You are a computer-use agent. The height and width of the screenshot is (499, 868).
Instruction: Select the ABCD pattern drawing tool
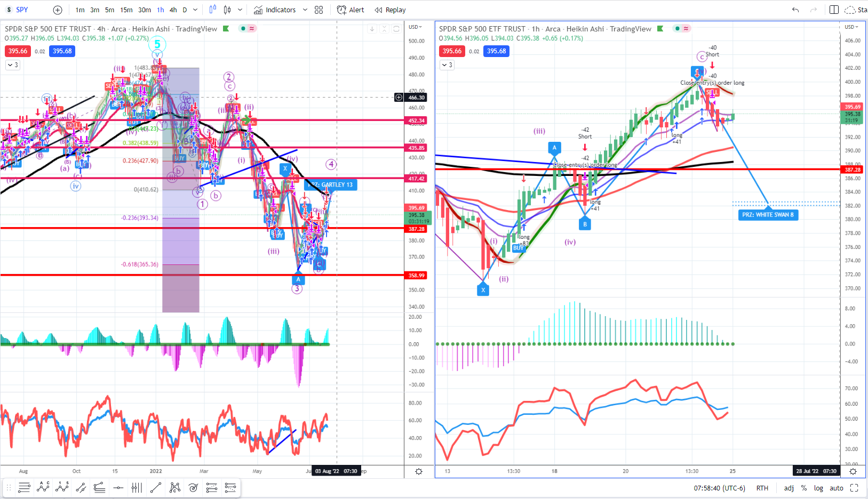pos(43,487)
